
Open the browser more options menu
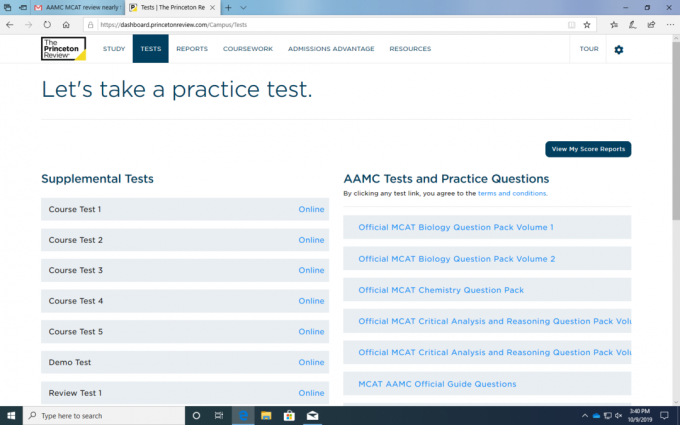[670, 25]
